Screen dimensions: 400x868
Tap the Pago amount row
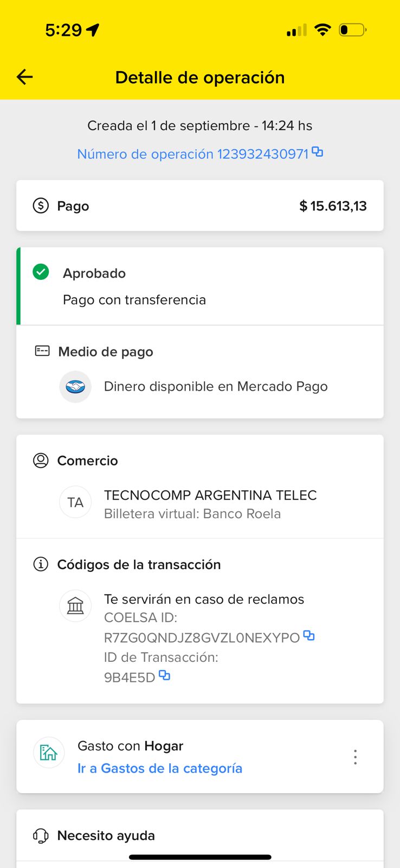[200, 206]
